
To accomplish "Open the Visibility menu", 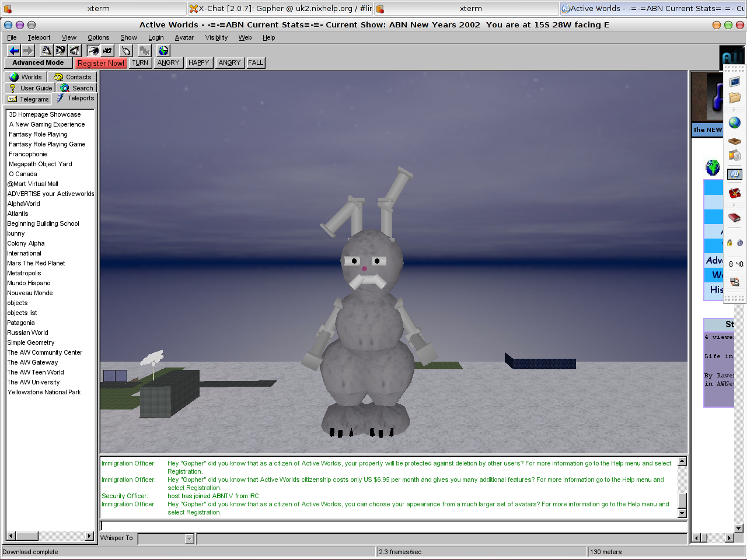I will point(217,37).
